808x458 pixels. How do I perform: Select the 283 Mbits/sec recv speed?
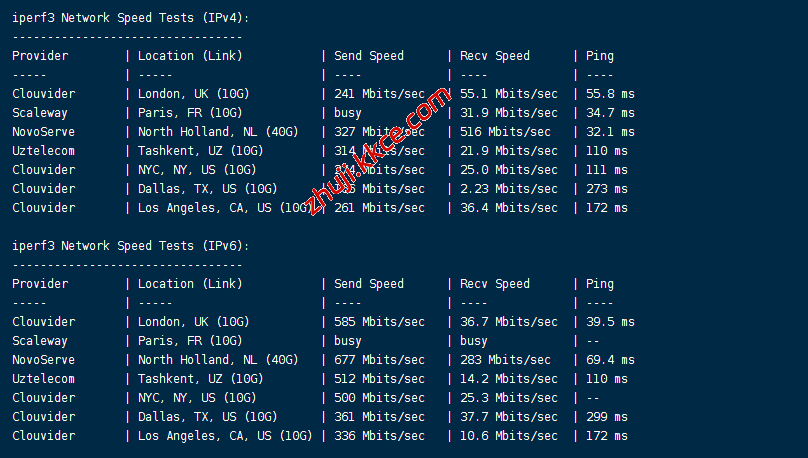(505, 360)
